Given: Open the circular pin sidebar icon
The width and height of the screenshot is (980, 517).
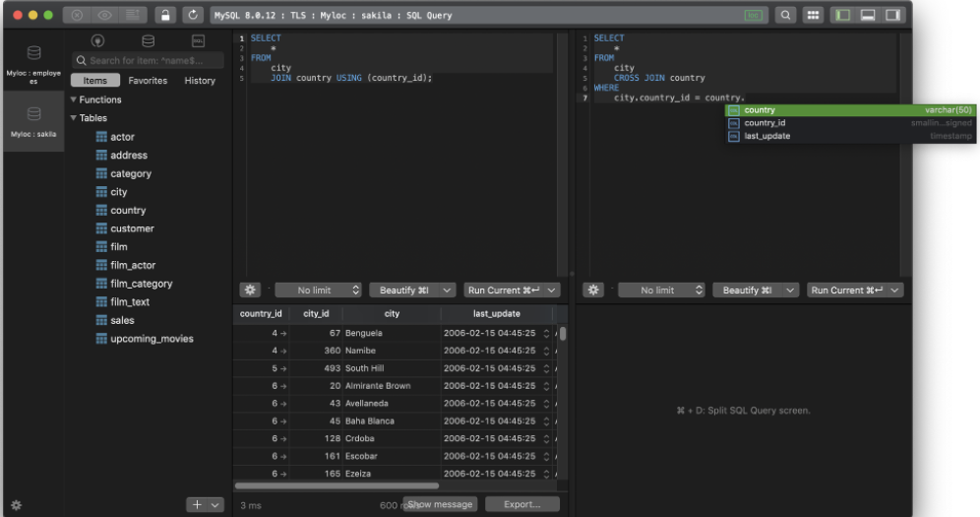Looking at the screenshot, I should (97, 41).
